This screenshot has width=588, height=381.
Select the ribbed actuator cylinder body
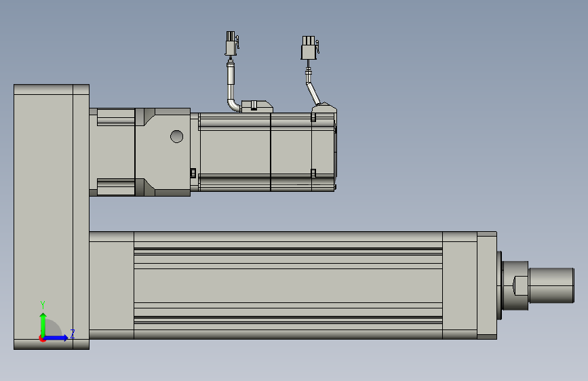(288, 285)
